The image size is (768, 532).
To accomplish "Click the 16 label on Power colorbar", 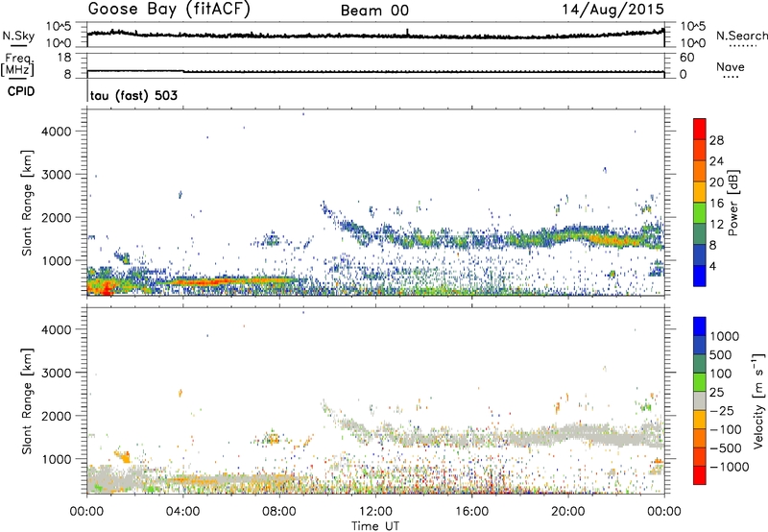I will click(716, 204).
